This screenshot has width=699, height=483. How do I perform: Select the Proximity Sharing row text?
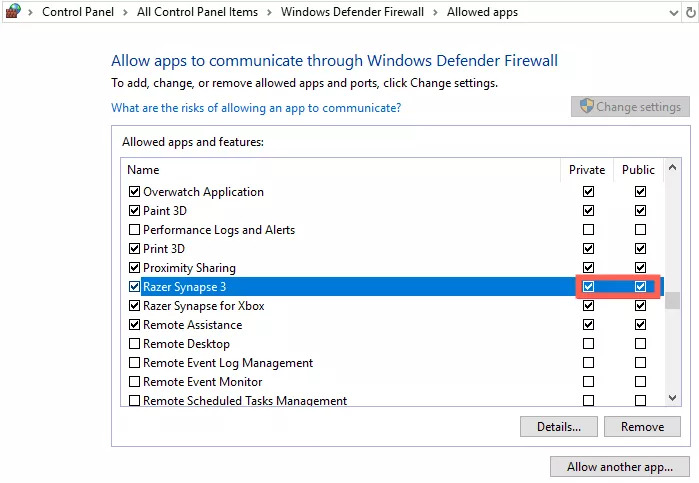point(189,268)
